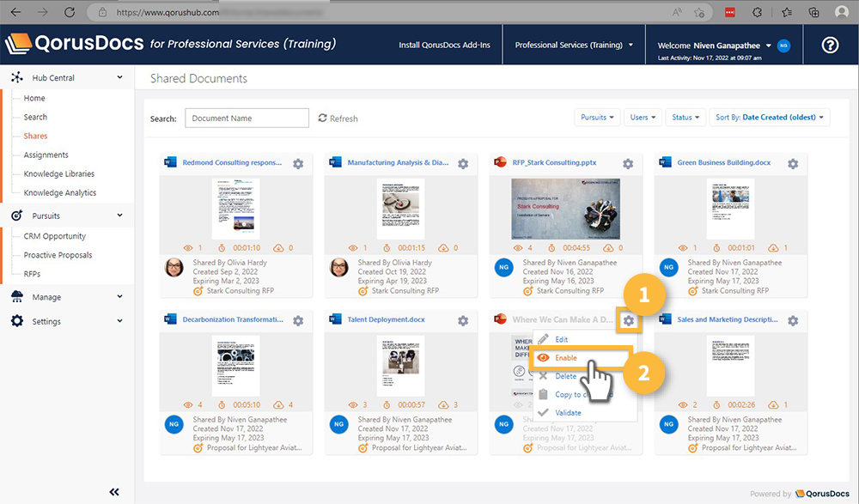Select Edit in the context menu

[561, 340]
